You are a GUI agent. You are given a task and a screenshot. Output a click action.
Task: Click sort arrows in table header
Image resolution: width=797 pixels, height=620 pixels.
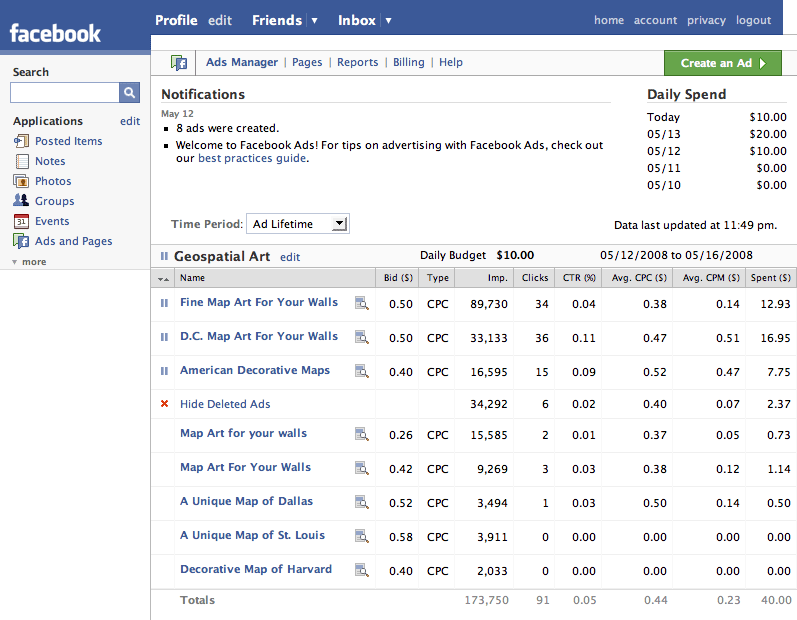click(x=163, y=278)
